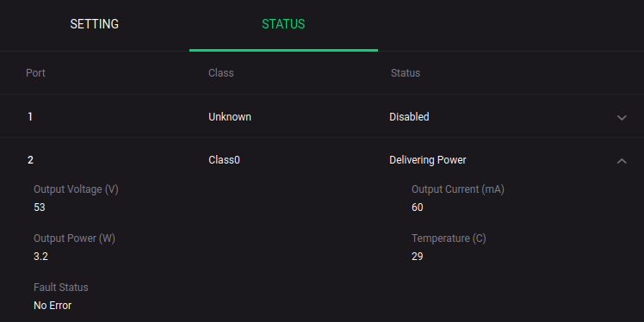Select the STATUS tab
This screenshot has width=644, height=322.
tap(283, 24)
